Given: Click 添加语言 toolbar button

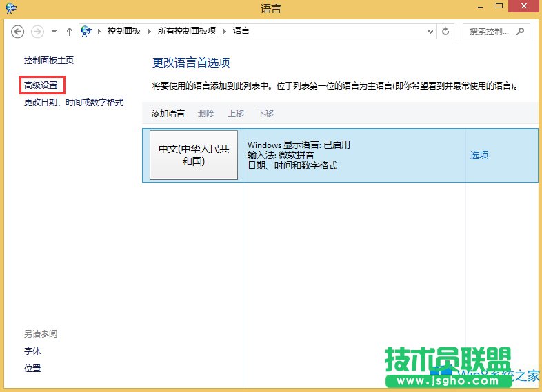Looking at the screenshot, I should tap(168, 113).
